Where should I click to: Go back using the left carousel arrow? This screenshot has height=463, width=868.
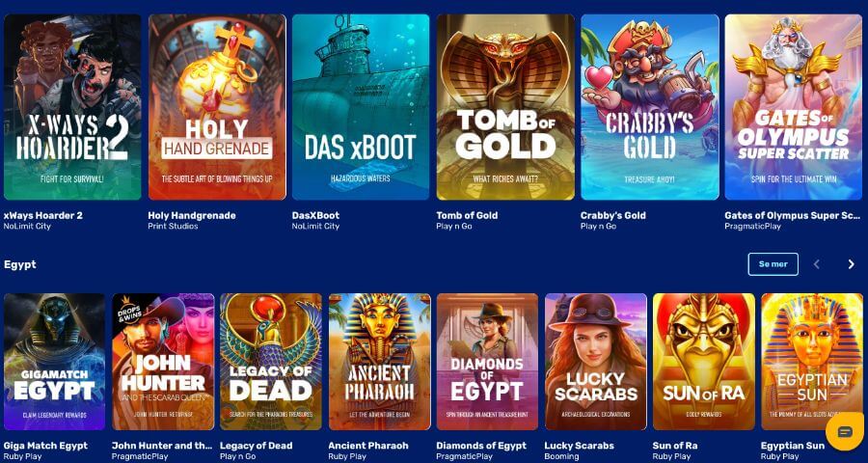tap(817, 264)
